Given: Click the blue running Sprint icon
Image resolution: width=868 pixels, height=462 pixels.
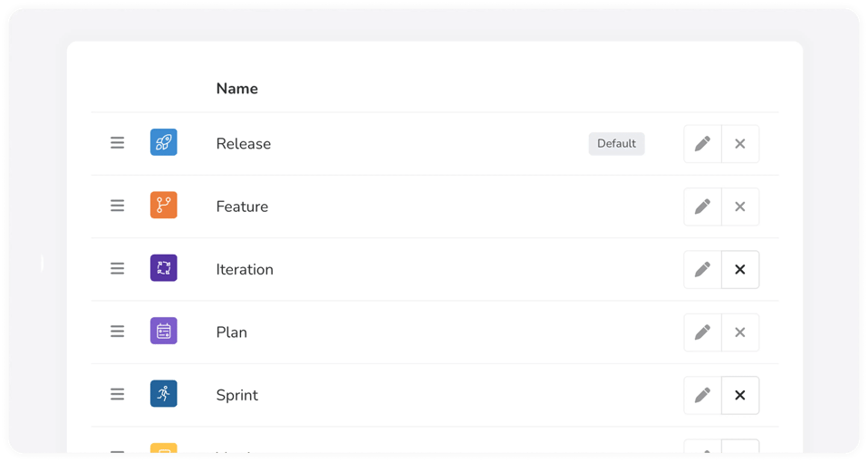Looking at the screenshot, I should click(164, 394).
